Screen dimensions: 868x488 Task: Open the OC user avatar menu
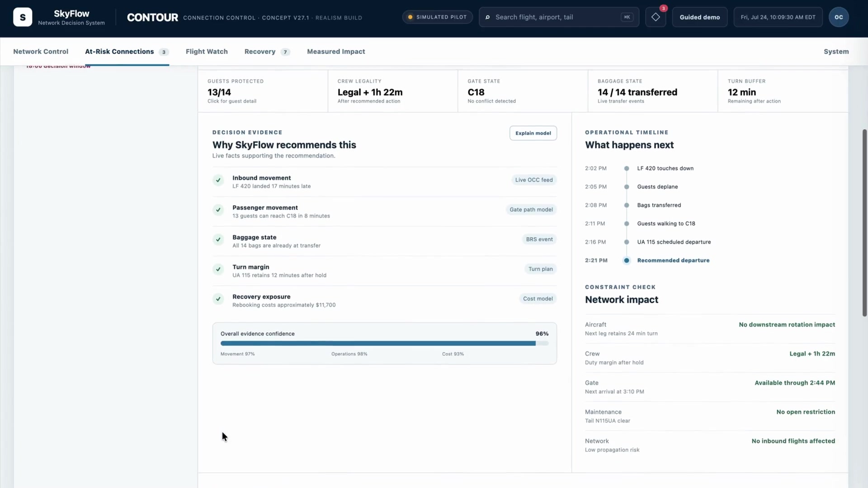(x=839, y=17)
